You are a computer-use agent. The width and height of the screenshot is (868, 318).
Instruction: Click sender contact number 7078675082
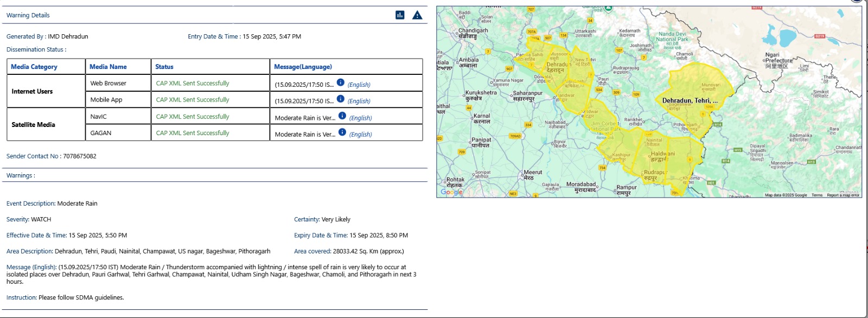tap(80, 156)
